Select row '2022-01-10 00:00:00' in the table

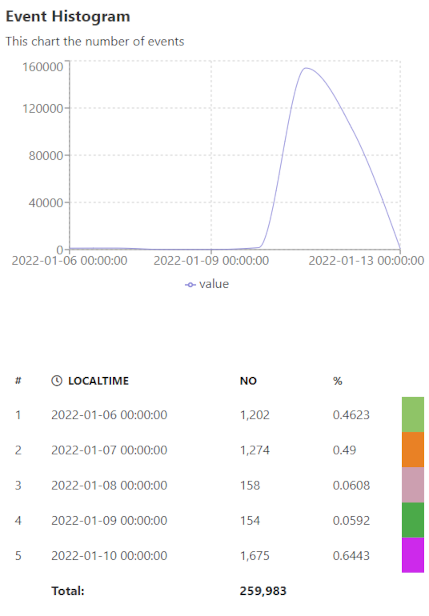tap(212, 556)
